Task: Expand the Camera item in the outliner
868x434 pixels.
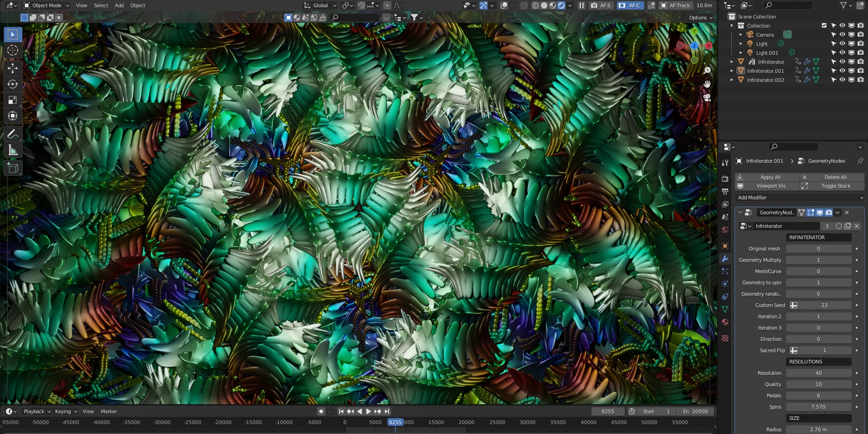Action: [741, 35]
